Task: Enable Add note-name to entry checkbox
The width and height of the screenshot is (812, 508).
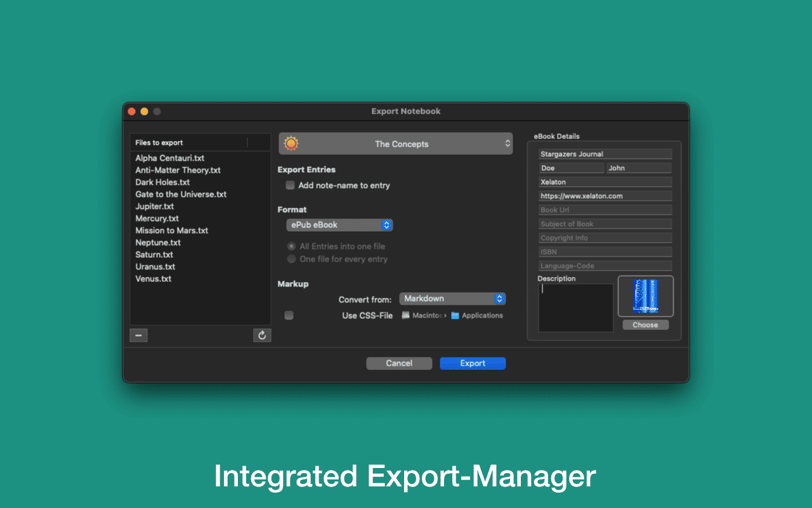Action: click(290, 185)
